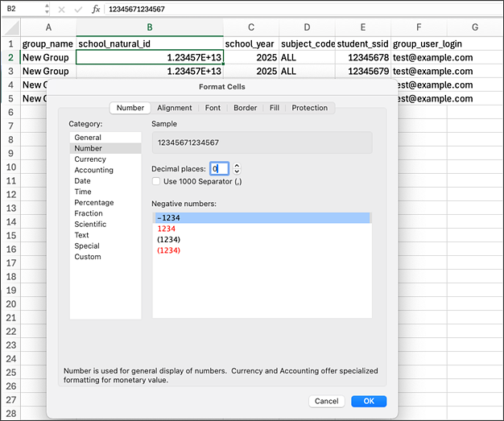Open the Fill tab
Image resolution: width=504 pixels, height=421 pixels.
[274, 108]
